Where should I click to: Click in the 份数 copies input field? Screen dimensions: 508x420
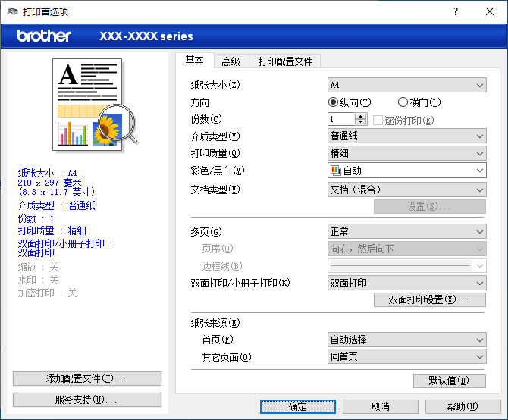pos(341,119)
